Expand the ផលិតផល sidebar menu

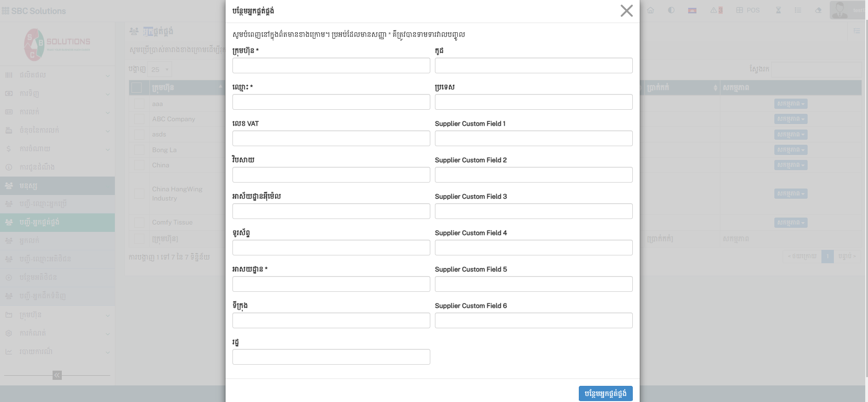[58, 75]
